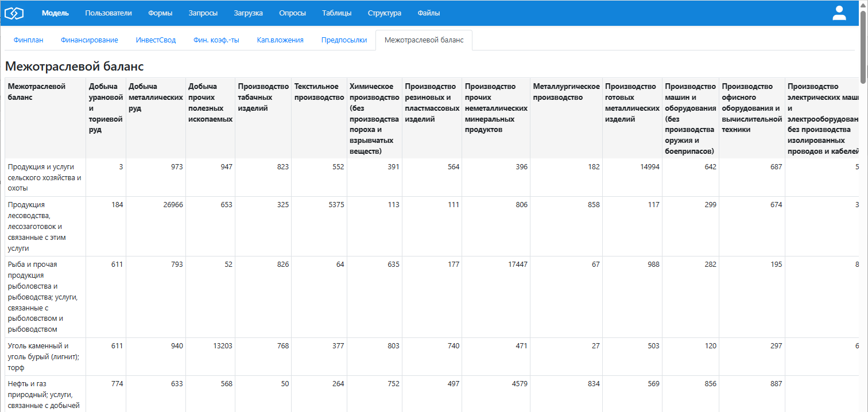Switch to the Финплан tab
Viewport: 868px width, 412px height.
(x=28, y=40)
